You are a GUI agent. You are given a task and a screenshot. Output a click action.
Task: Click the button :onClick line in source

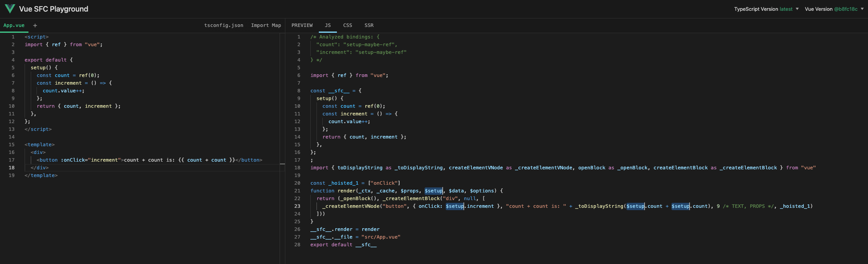click(x=149, y=160)
